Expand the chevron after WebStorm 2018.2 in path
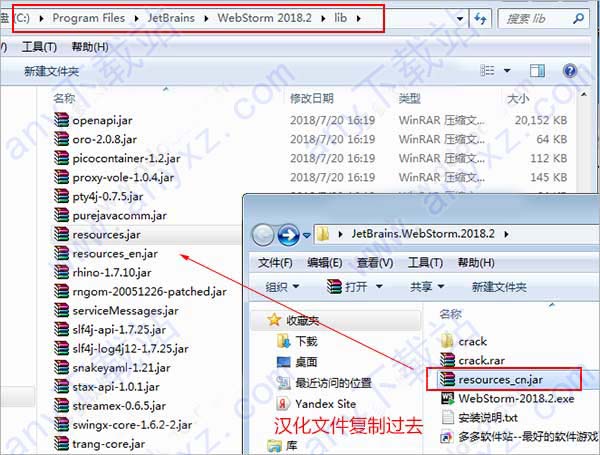 click(x=323, y=18)
